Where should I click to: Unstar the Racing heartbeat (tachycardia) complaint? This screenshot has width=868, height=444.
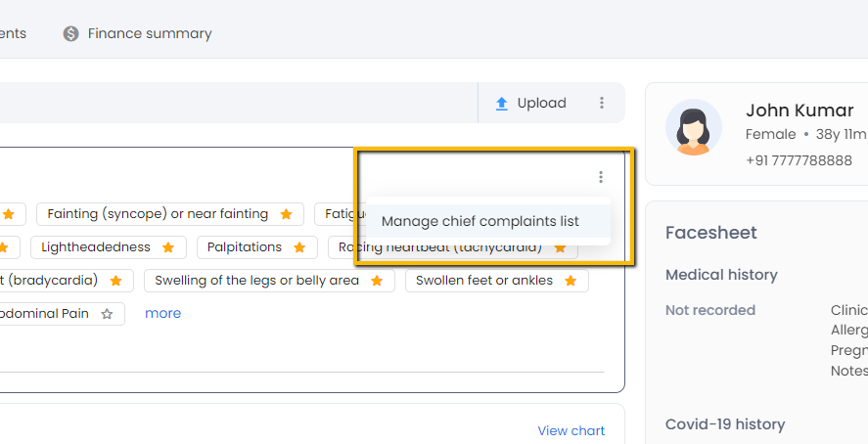[x=560, y=247]
